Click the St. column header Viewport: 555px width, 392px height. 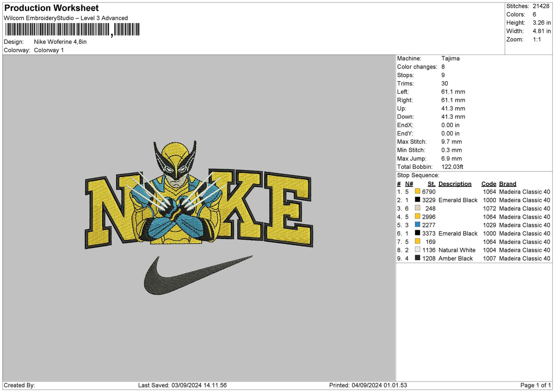[x=432, y=184]
